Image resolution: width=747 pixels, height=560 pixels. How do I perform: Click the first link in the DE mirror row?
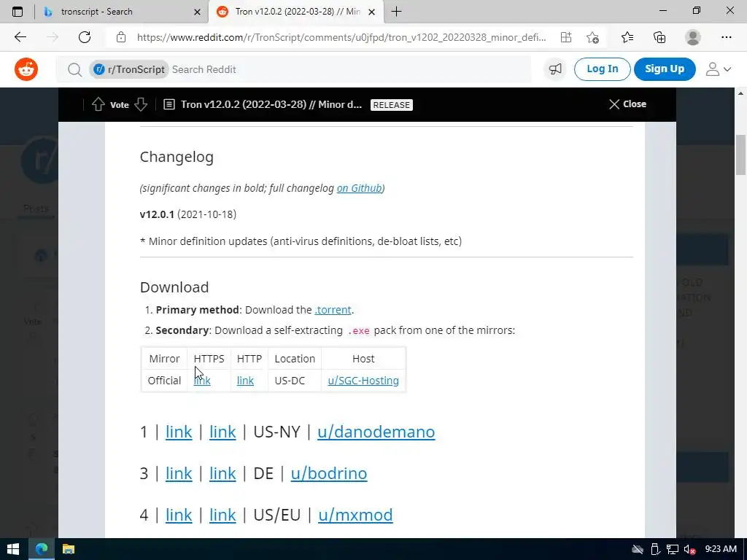pos(179,473)
